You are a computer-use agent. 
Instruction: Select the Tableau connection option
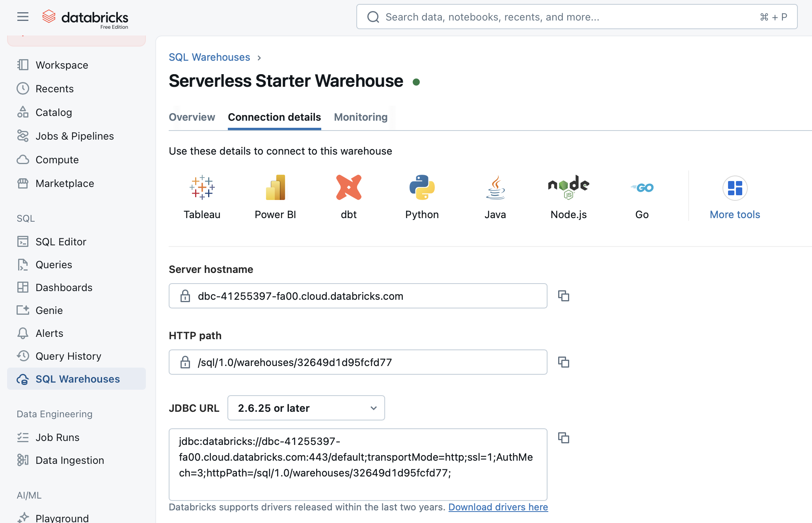[202, 196]
